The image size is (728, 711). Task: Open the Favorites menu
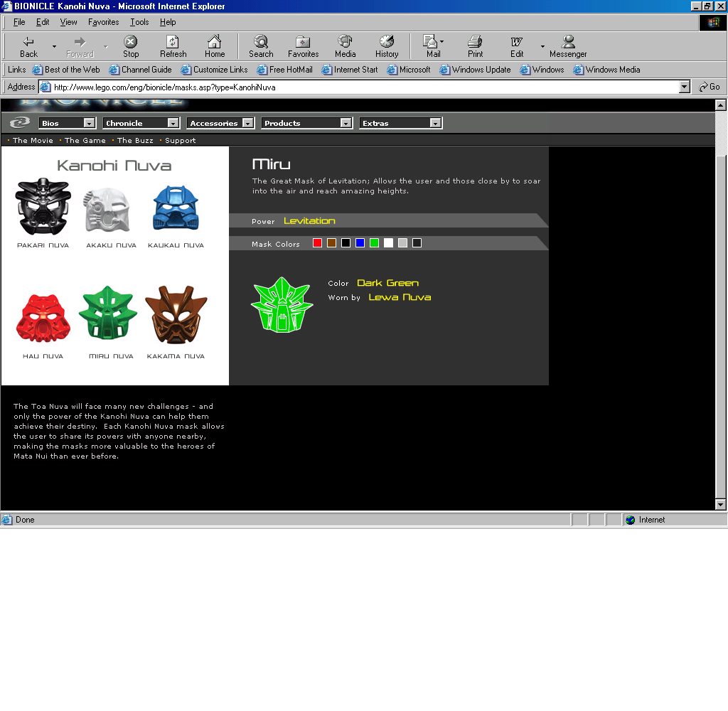coord(104,22)
